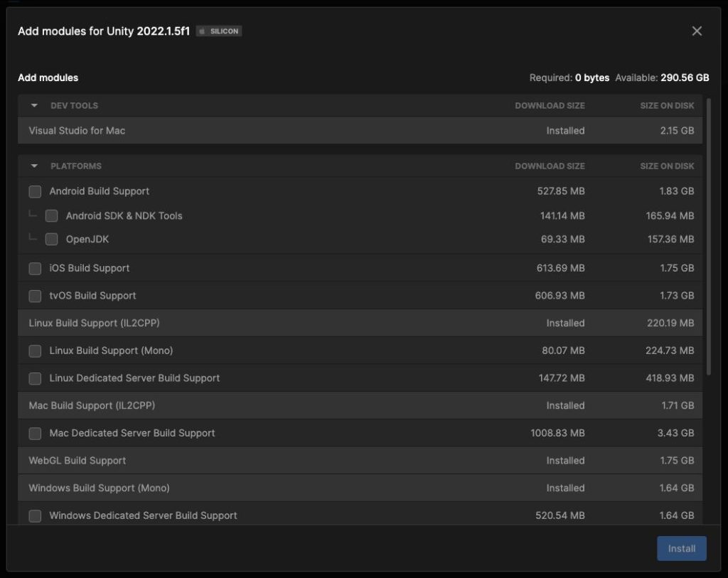
Task: Tick the OpenJDK checkbox
Action: tap(51, 240)
